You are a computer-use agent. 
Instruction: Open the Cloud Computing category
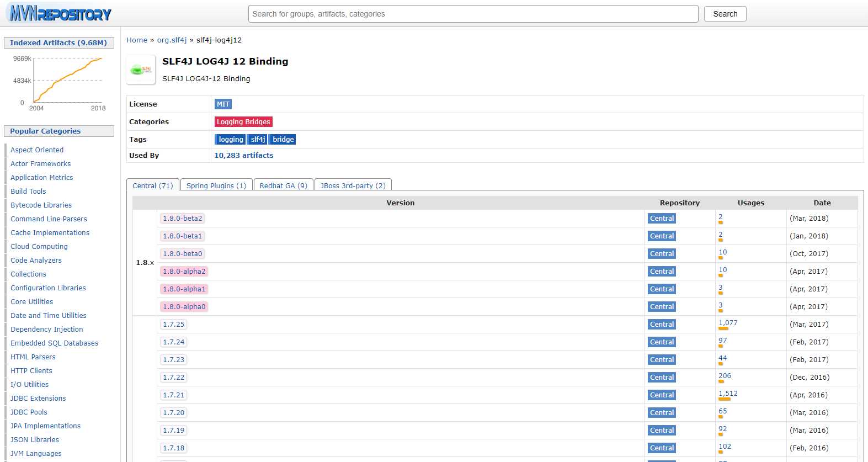[39, 247]
